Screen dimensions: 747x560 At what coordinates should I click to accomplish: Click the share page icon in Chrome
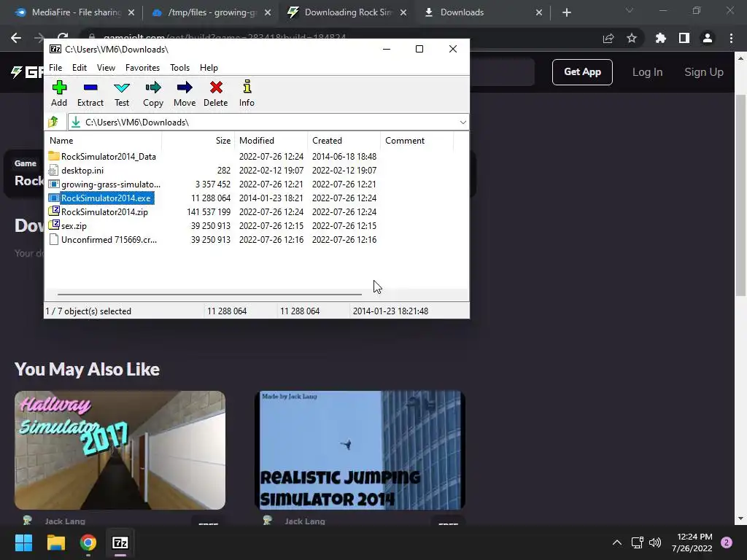(608, 38)
